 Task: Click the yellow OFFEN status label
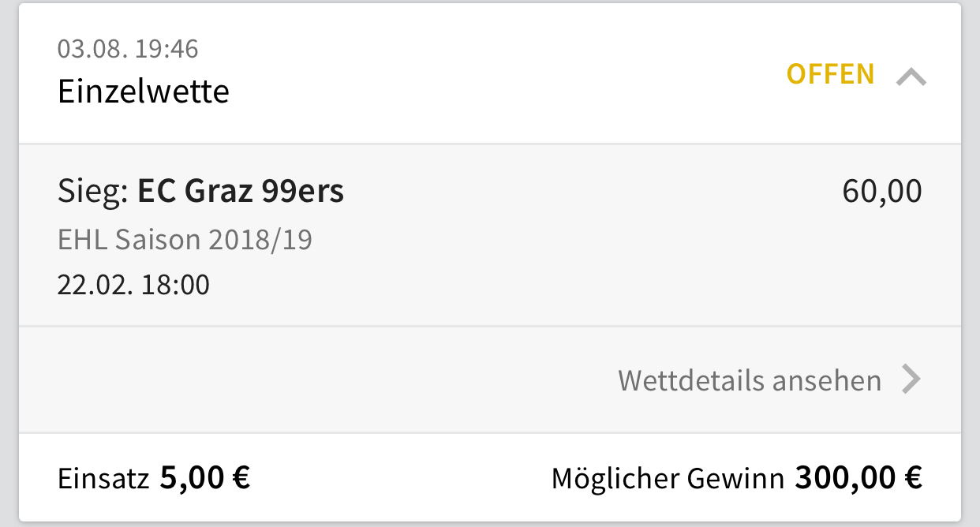830,74
